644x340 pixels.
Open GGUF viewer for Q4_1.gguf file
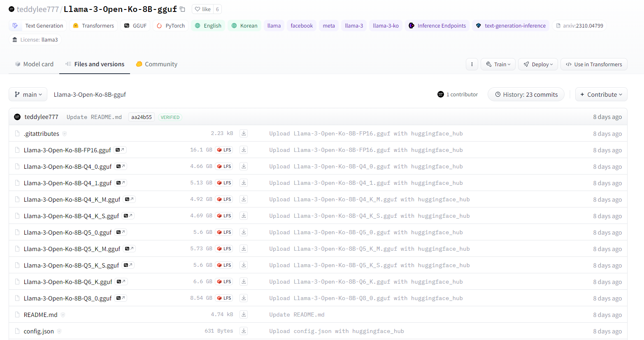pos(121,183)
